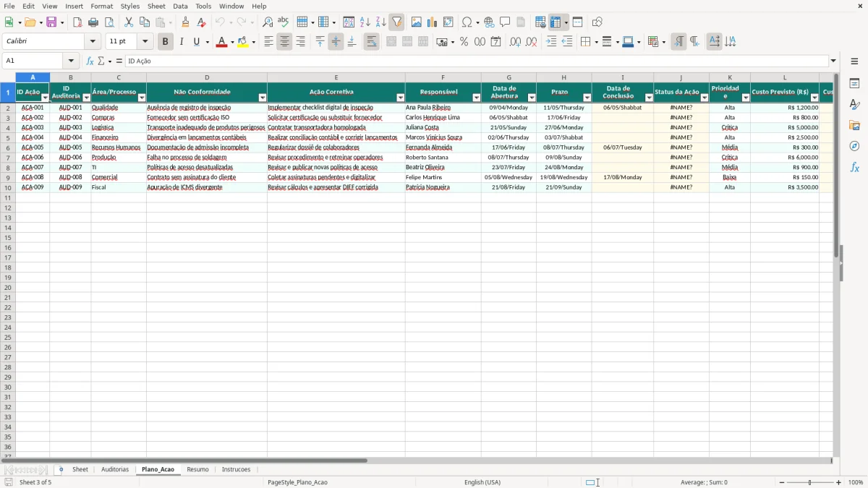Screen dimensions: 868x488
Task: Toggle Bold formatting
Action: pyautogui.click(x=165, y=42)
